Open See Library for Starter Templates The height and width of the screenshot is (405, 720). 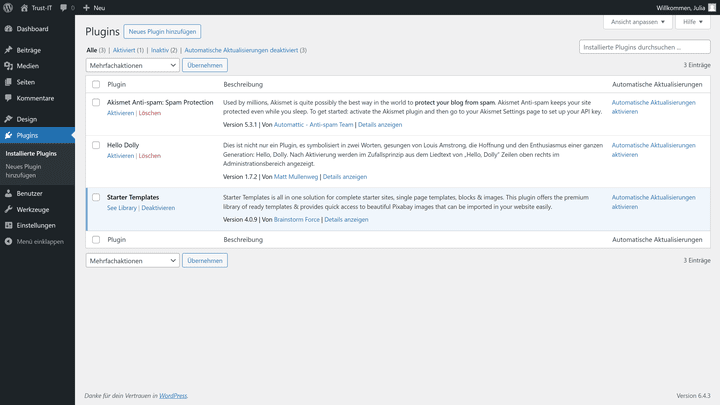[x=122, y=208]
